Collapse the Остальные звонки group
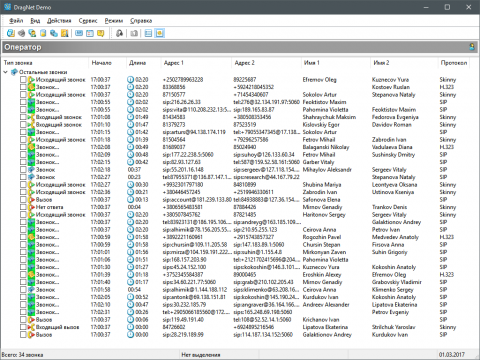This screenshot has width=480, height=360. click(x=6, y=72)
